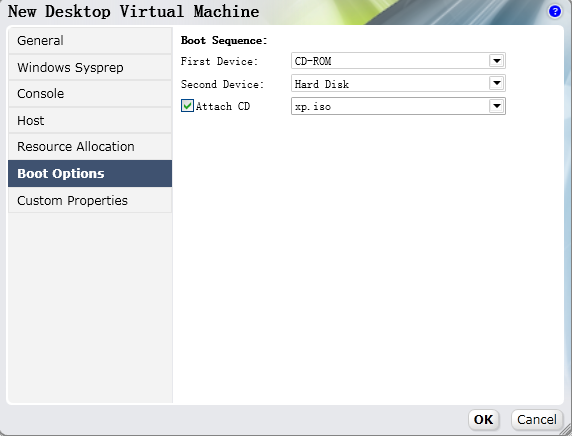Select the Host tab

(90, 120)
